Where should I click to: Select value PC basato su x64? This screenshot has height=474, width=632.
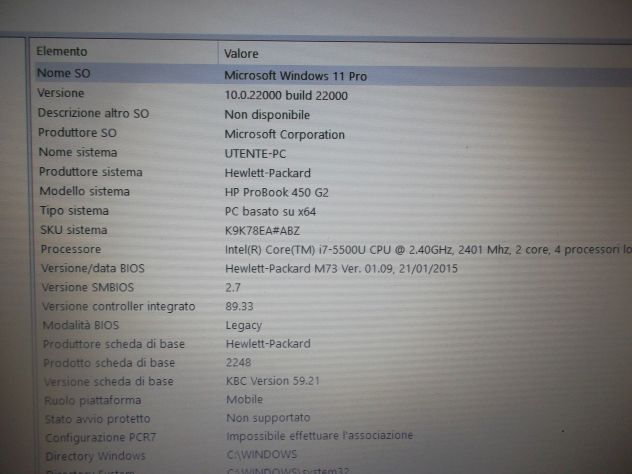(x=270, y=212)
